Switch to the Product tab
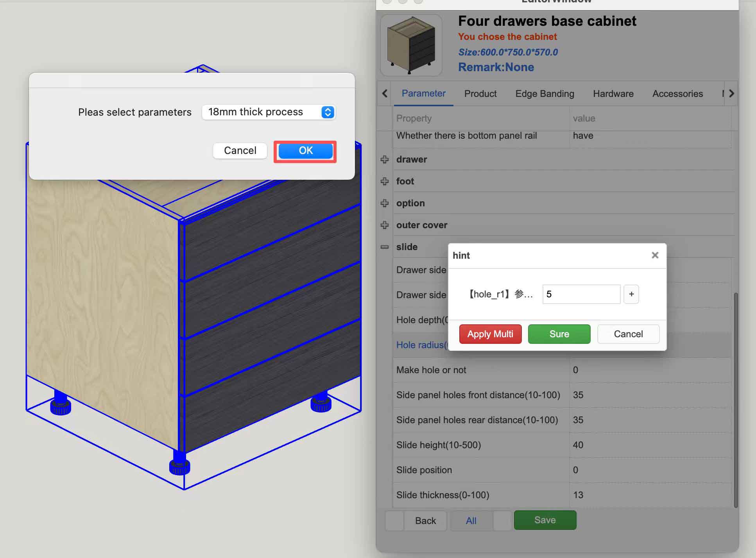 pos(480,94)
